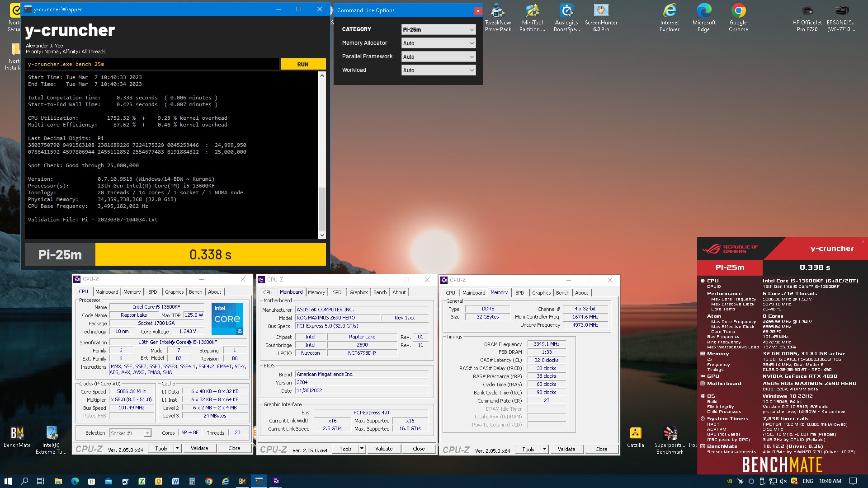Viewport: 868px width, 488px height.
Task: Open HP OfficeJet Pro 8720 desktop icon
Action: [807, 18]
